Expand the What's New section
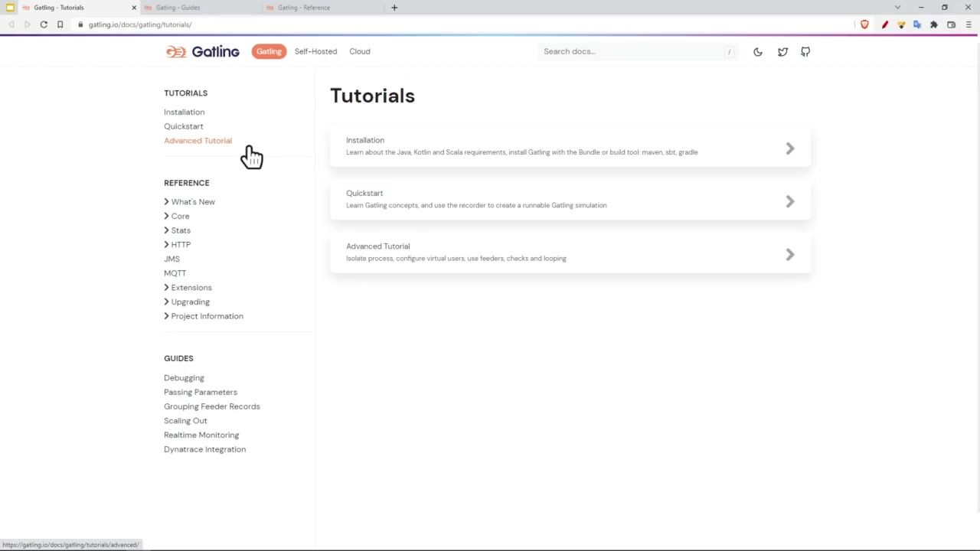Viewport: 980px width, 551px height. coord(192,202)
